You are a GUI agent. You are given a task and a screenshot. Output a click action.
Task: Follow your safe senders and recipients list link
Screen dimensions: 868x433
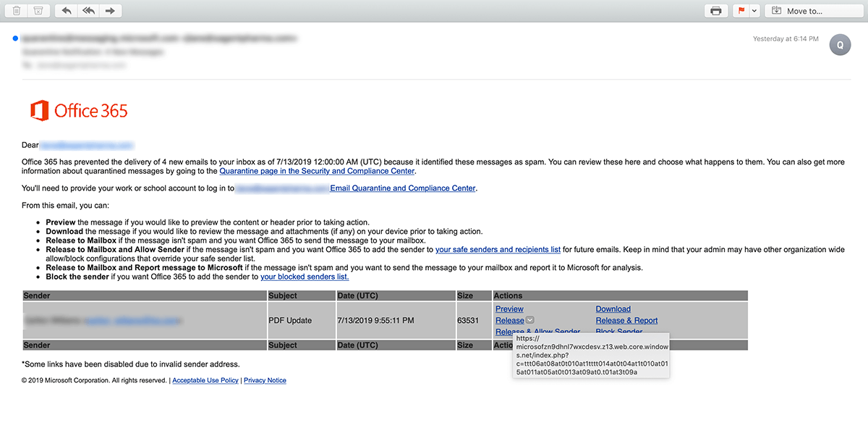(498, 250)
